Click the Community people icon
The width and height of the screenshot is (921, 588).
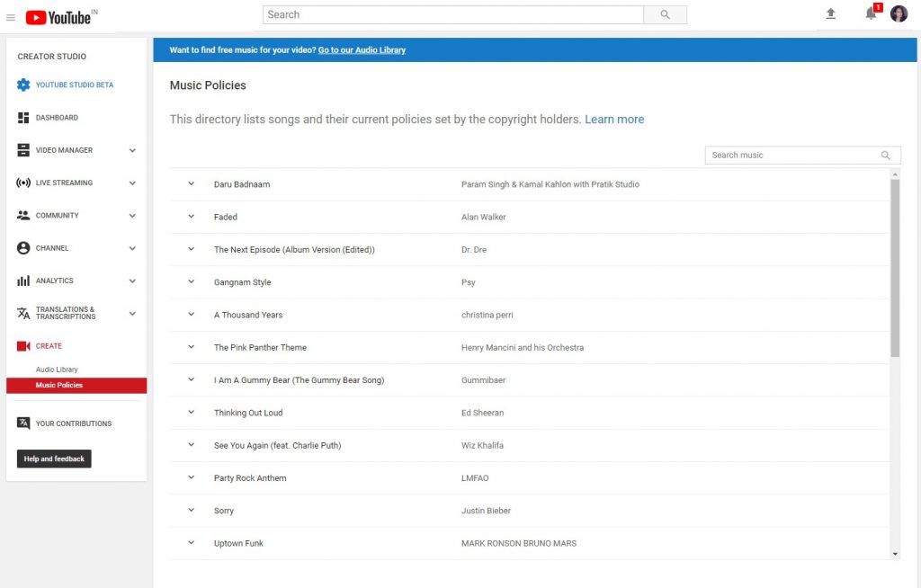point(23,215)
